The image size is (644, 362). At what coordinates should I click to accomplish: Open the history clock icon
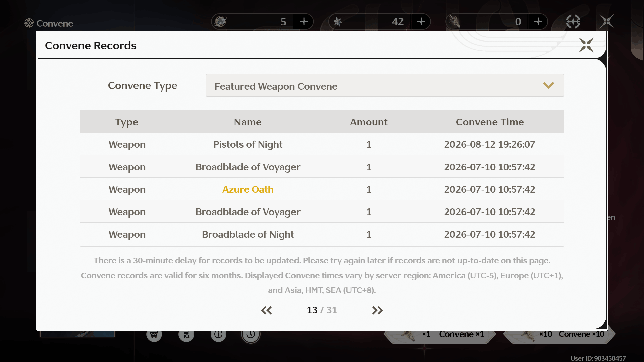click(x=251, y=335)
